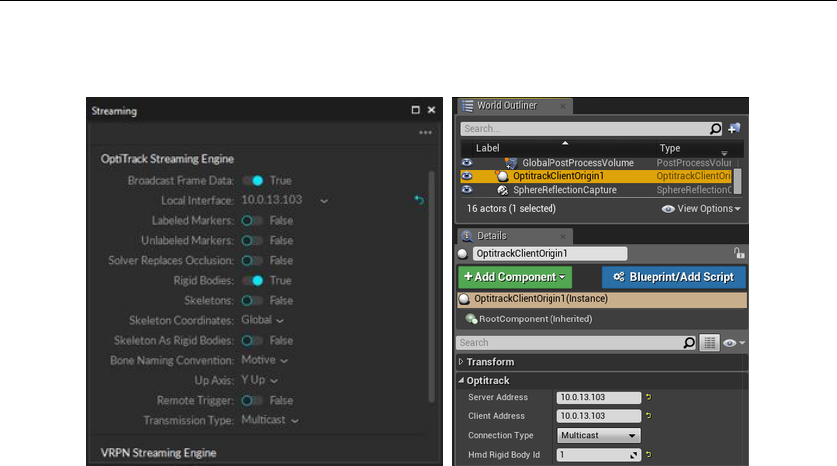Edit the Server Address field

pos(598,397)
